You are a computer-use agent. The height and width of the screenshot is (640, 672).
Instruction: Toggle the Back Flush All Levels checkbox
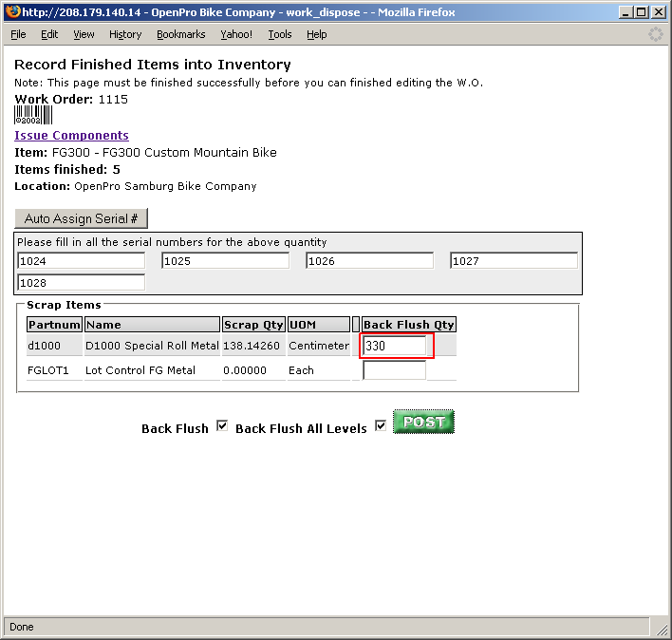click(381, 426)
